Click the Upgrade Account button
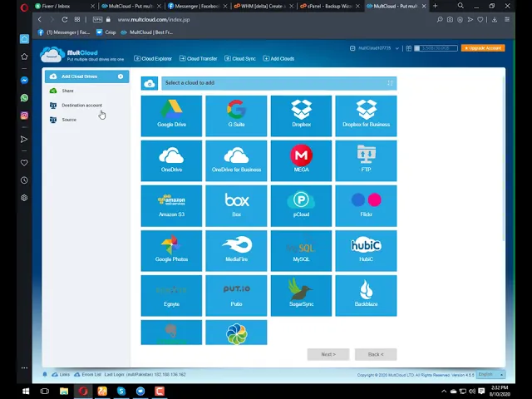 pos(483,48)
